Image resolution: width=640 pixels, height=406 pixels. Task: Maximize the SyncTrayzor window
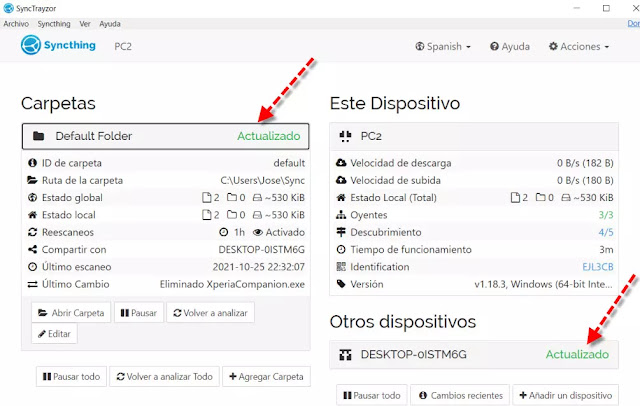pyautogui.click(x=606, y=8)
